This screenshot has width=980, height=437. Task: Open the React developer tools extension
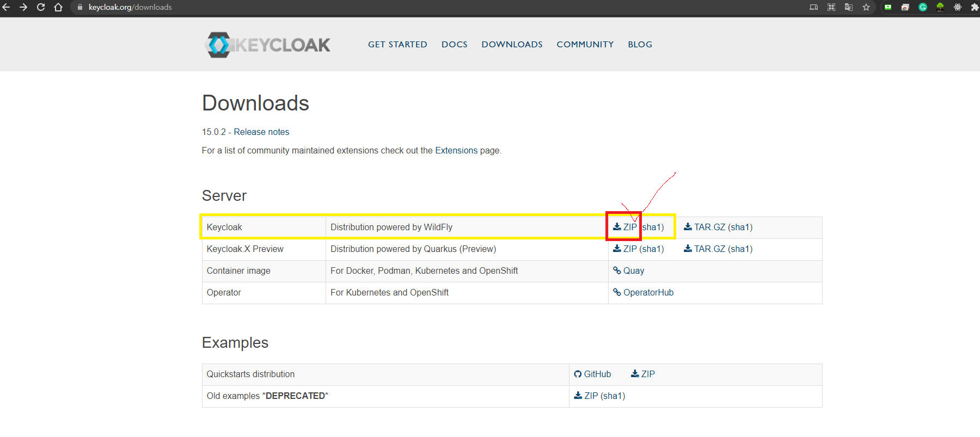(x=958, y=7)
